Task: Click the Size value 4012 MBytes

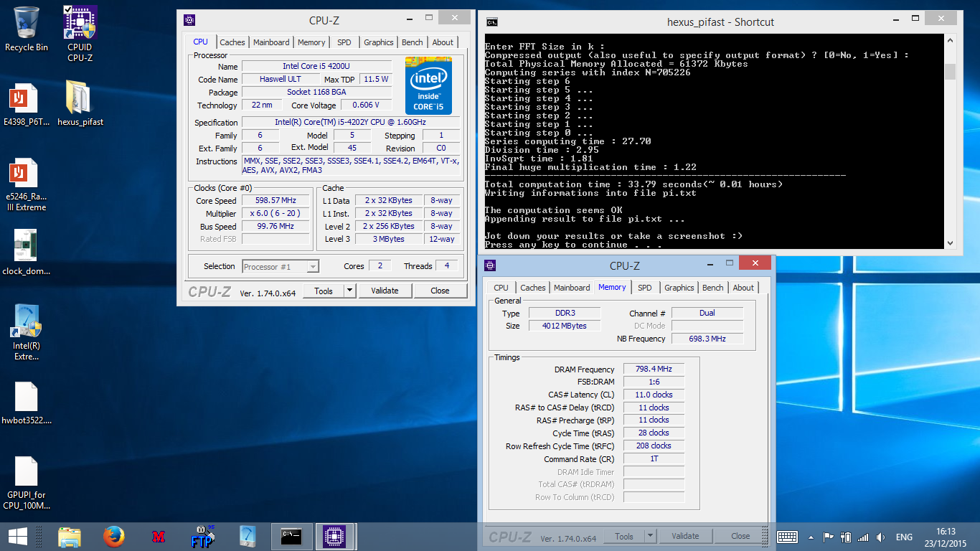Action: [x=566, y=326]
